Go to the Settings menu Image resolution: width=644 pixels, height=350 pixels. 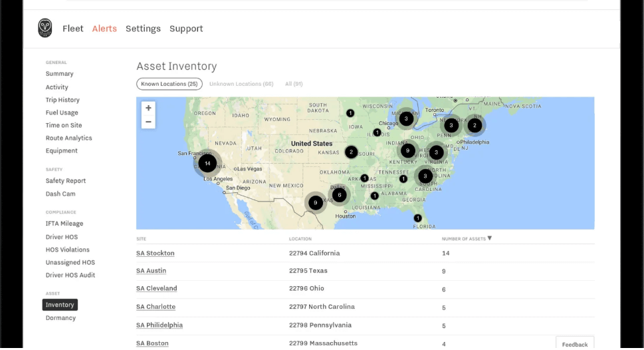click(143, 29)
